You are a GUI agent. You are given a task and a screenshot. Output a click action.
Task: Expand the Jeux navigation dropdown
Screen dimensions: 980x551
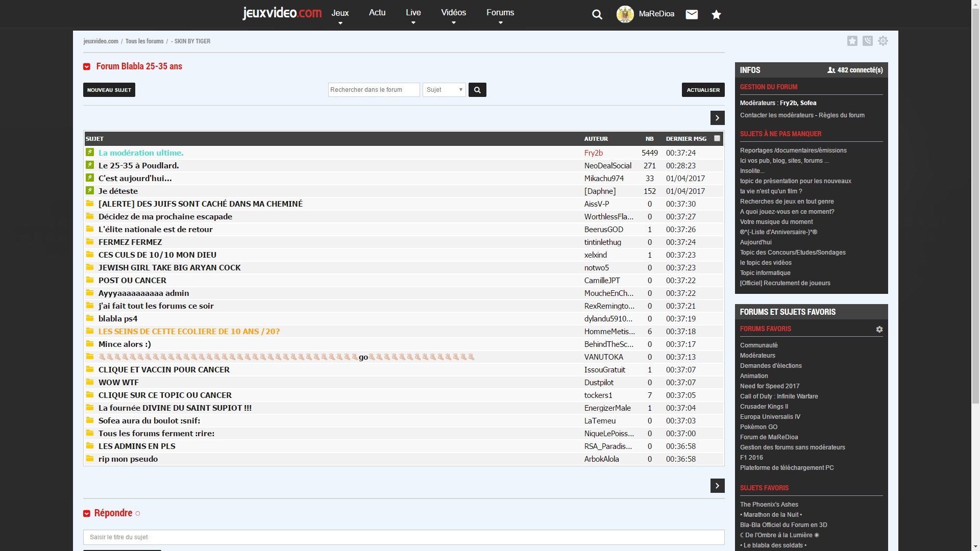340,15
